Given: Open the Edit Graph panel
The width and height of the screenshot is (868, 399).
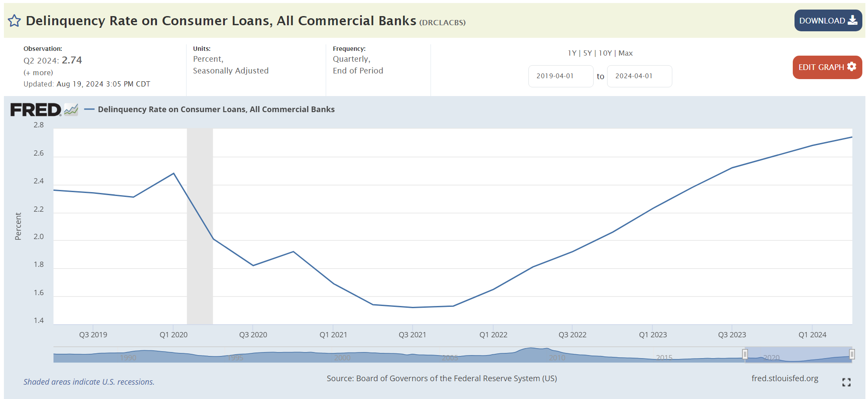Looking at the screenshot, I should (x=827, y=67).
